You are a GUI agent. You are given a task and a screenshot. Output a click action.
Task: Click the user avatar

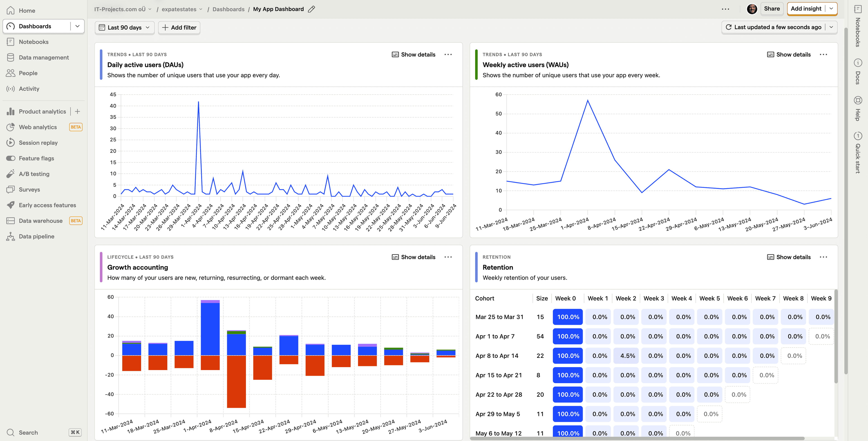tap(752, 9)
